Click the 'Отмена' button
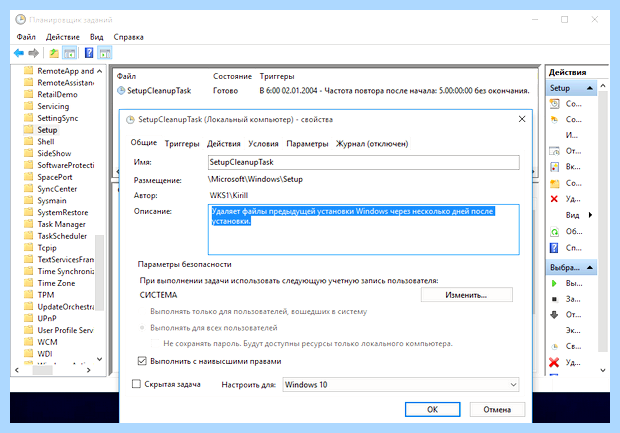This screenshot has height=433, width=620. pos(497,409)
